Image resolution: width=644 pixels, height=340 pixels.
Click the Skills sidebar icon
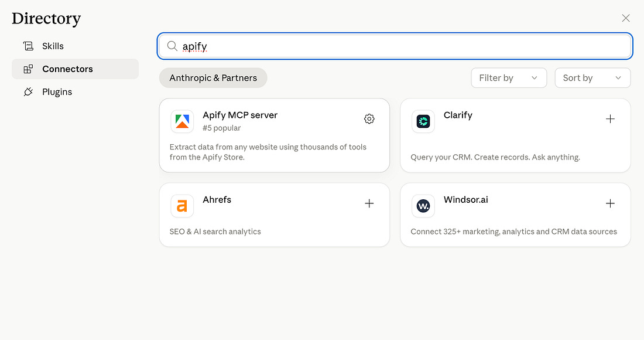(x=28, y=46)
